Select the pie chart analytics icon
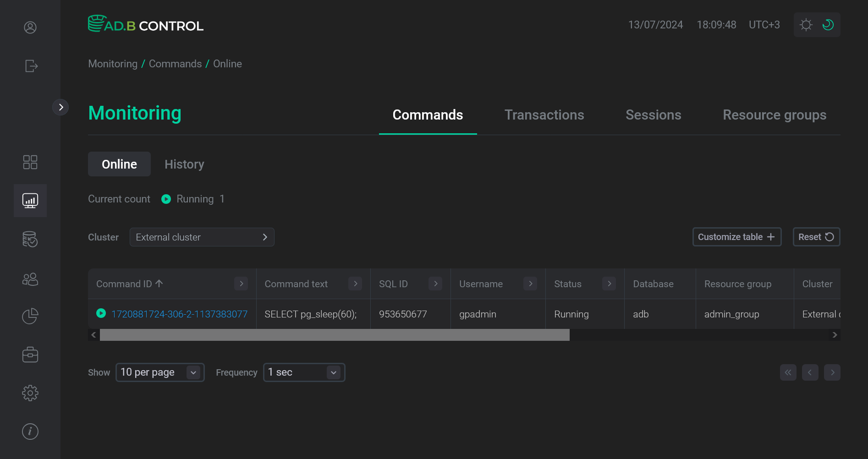This screenshot has height=459, width=868. 30,316
